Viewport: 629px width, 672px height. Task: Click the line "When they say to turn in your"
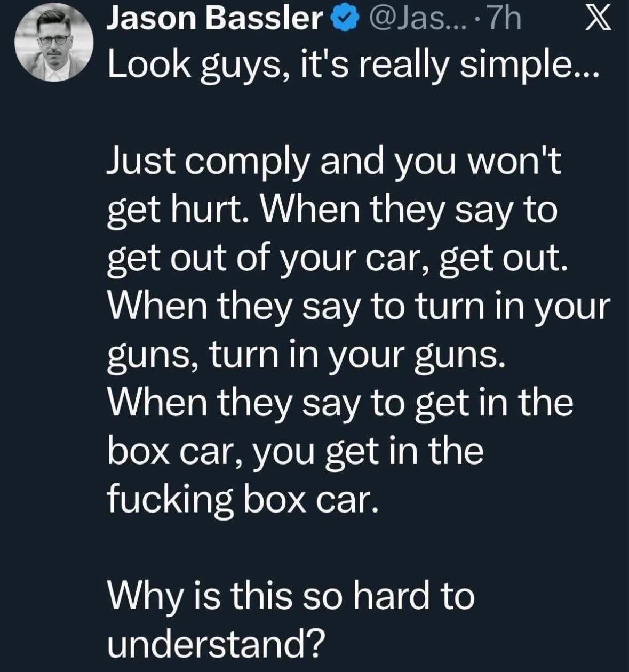[358, 307]
